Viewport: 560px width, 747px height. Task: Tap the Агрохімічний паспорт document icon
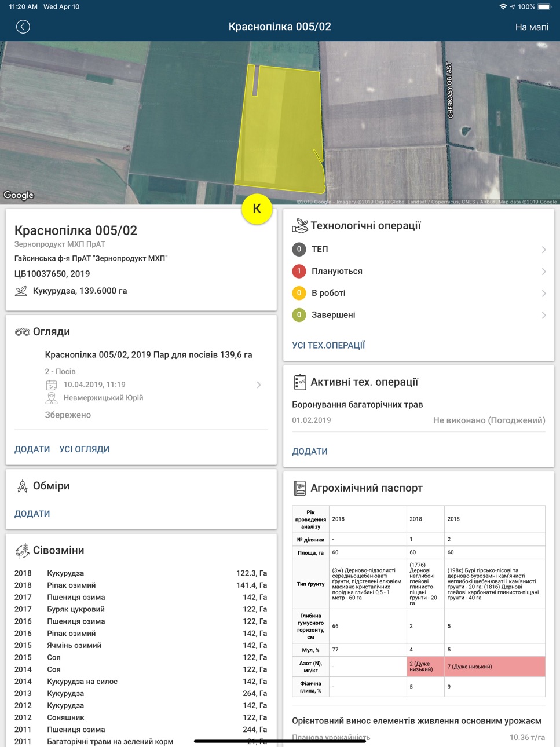300,488
